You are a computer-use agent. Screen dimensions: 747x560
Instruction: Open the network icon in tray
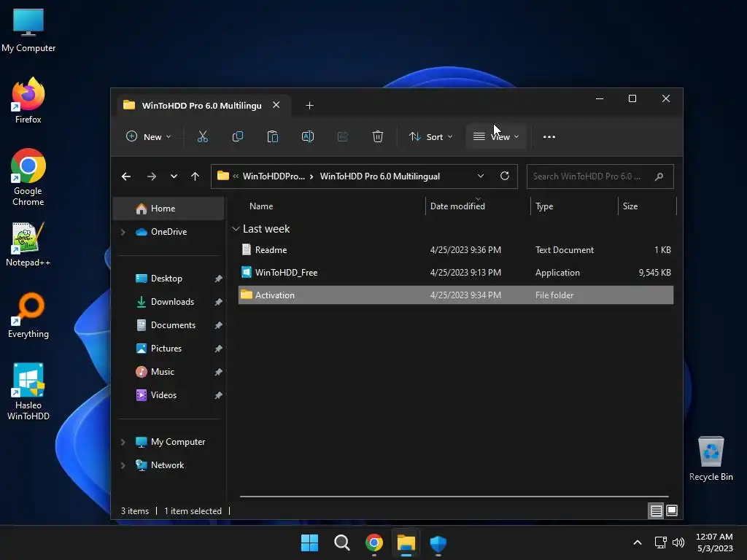(x=660, y=542)
